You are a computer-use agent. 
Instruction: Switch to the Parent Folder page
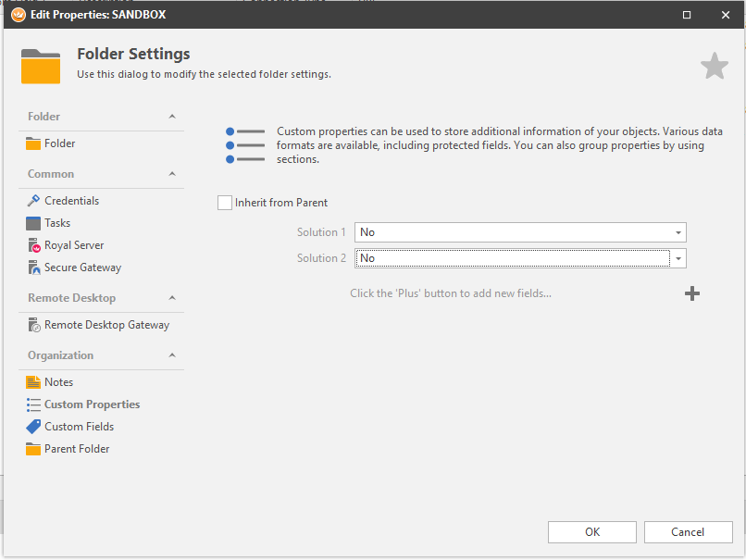(77, 449)
